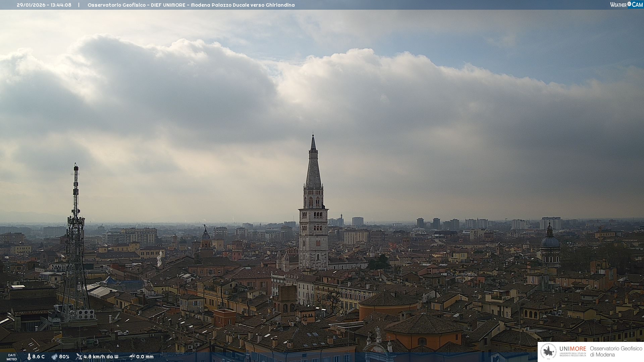Click Osservatorio Geofisico di Modena text

click(616, 352)
